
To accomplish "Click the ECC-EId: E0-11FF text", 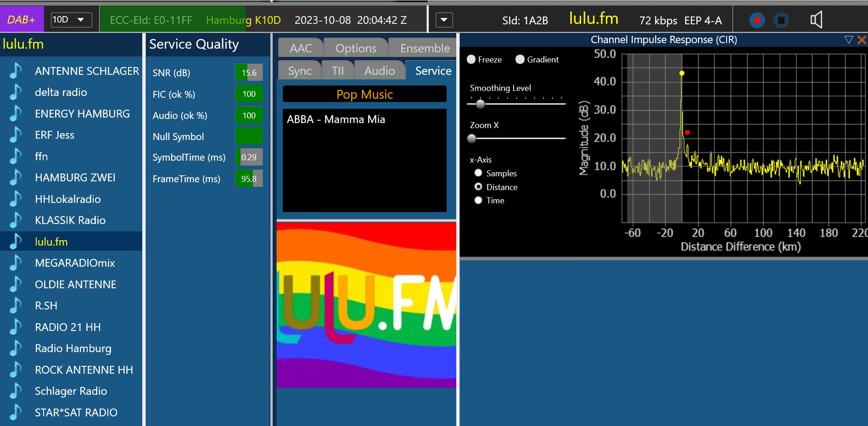I will click(x=151, y=20).
